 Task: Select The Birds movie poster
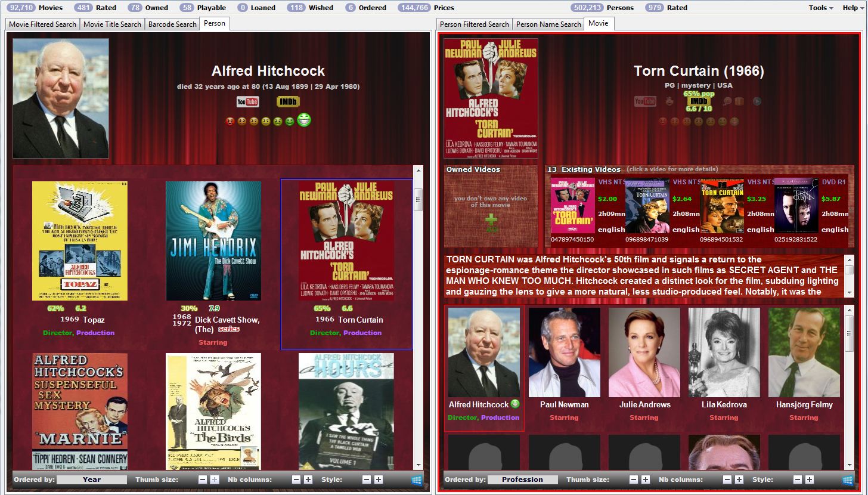[213, 412]
